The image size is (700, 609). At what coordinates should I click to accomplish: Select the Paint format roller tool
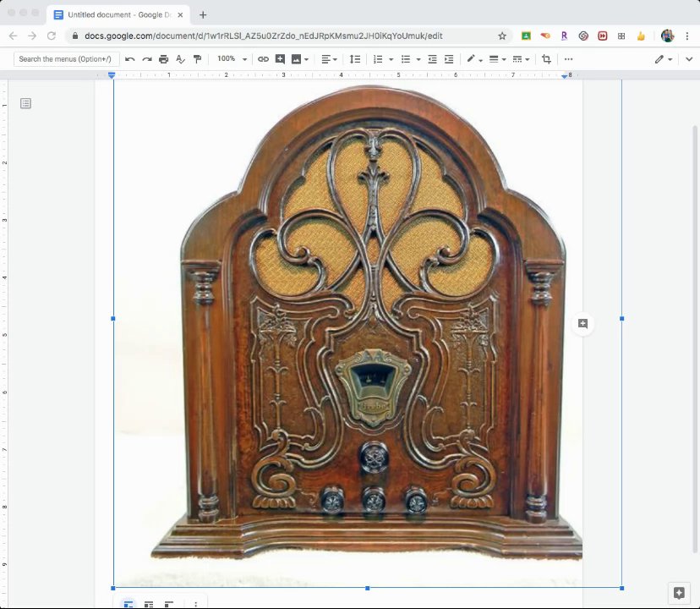pos(197,59)
